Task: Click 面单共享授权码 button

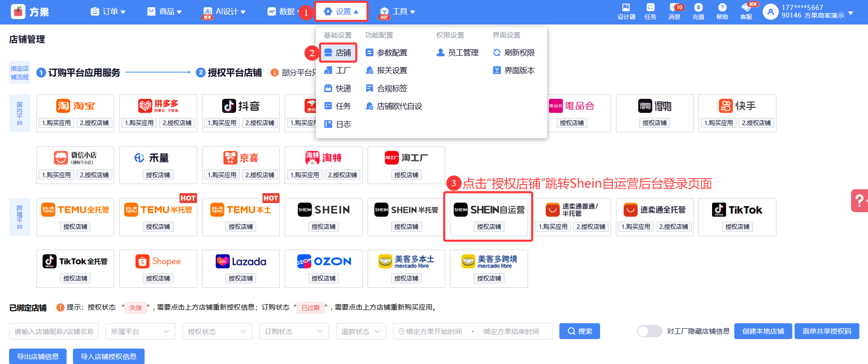Action: coord(827,331)
